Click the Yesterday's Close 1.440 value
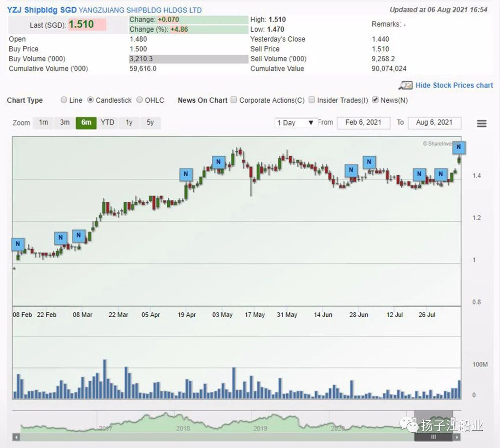 380,39
